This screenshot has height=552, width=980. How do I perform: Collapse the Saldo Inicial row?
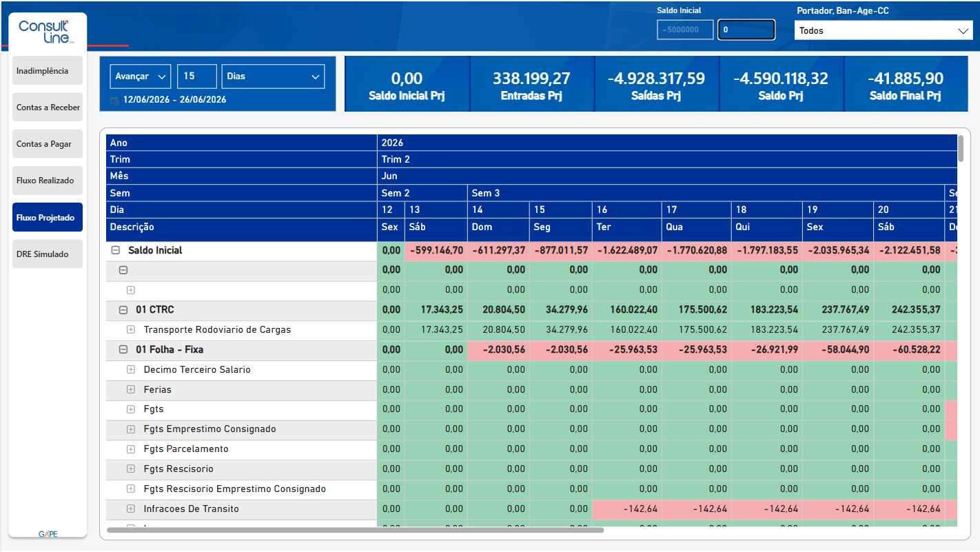[116, 251]
